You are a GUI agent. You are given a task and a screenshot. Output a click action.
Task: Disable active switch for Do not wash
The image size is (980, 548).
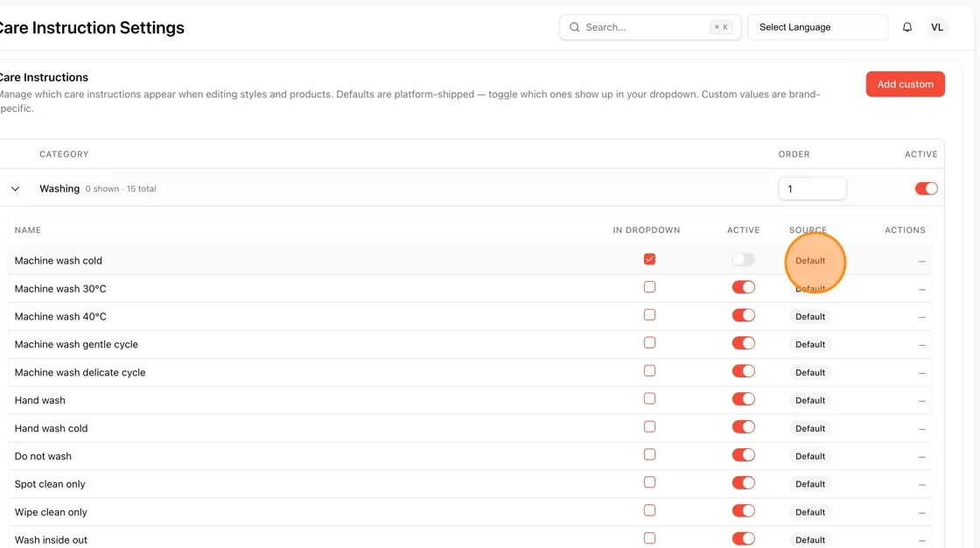click(743, 455)
